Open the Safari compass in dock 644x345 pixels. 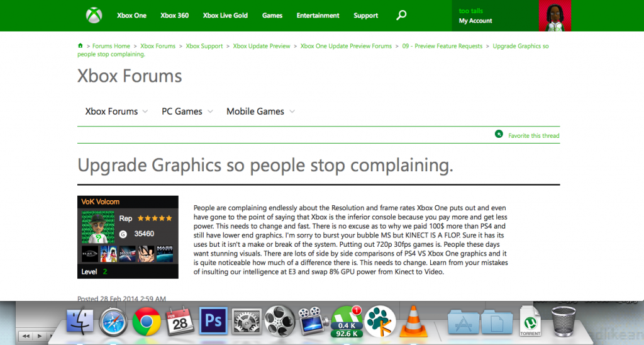point(113,322)
